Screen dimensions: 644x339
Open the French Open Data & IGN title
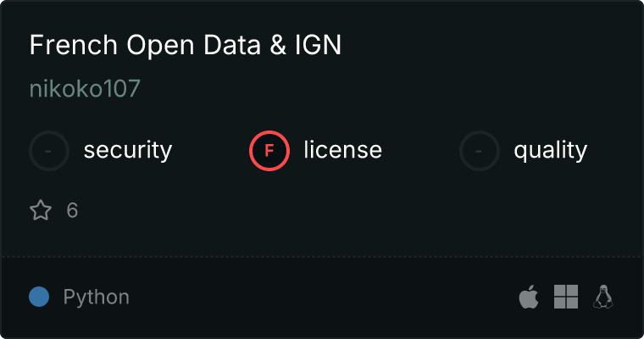coord(185,46)
